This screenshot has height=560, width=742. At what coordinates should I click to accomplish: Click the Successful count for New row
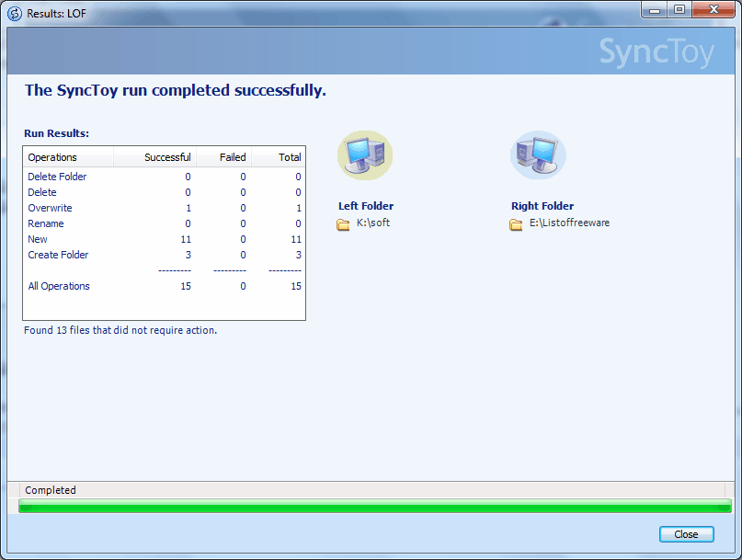(x=186, y=239)
